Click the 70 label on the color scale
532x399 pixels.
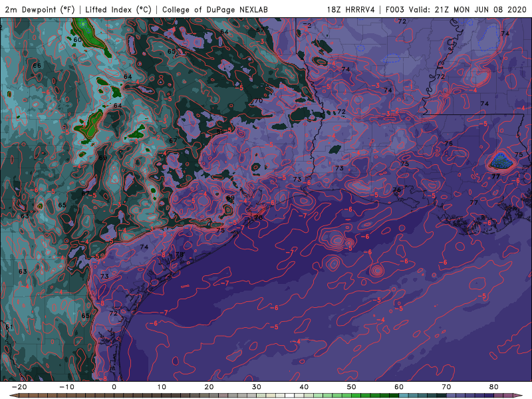[446, 387]
